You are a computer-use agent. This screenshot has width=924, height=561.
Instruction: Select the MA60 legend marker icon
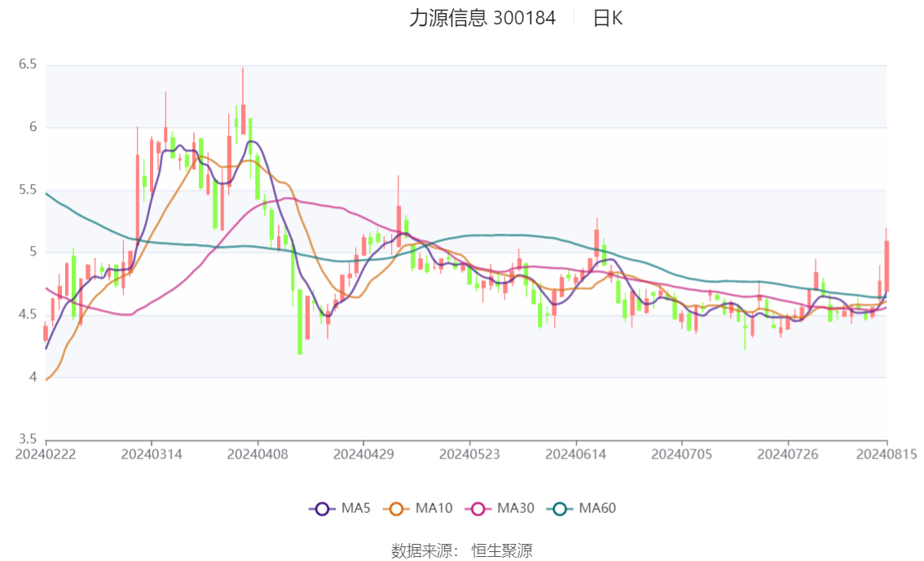click(559, 508)
